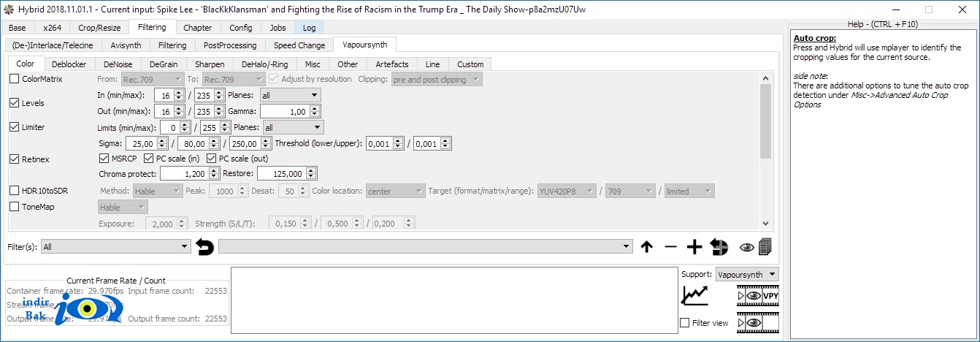980x342 pixels.
Task: Open Limiter Planes dropdown
Action: pyautogui.click(x=293, y=127)
